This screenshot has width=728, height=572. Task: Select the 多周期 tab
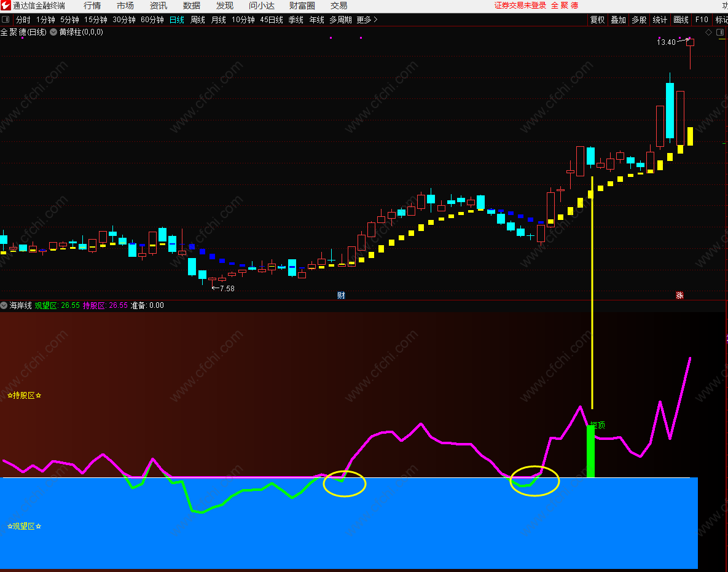coord(340,20)
